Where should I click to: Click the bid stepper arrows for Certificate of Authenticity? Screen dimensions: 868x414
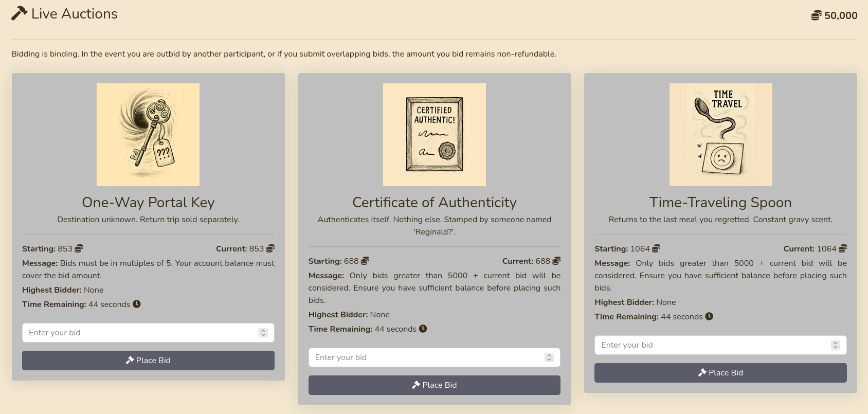click(x=549, y=357)
